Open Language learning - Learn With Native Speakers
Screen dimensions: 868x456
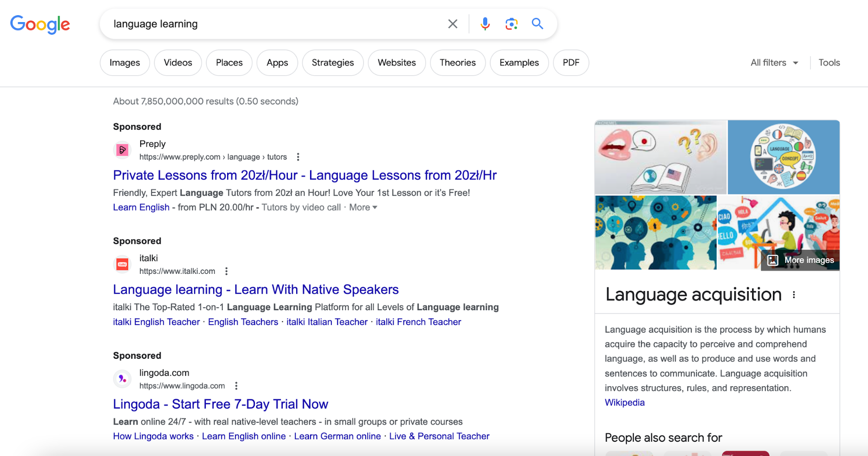(256, 289)
